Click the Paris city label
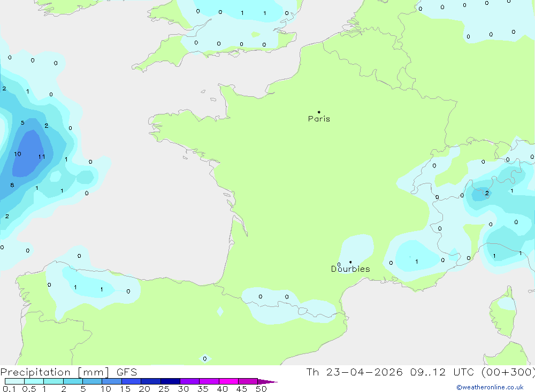Screen dimensions: 535x392 pos(319,119)
